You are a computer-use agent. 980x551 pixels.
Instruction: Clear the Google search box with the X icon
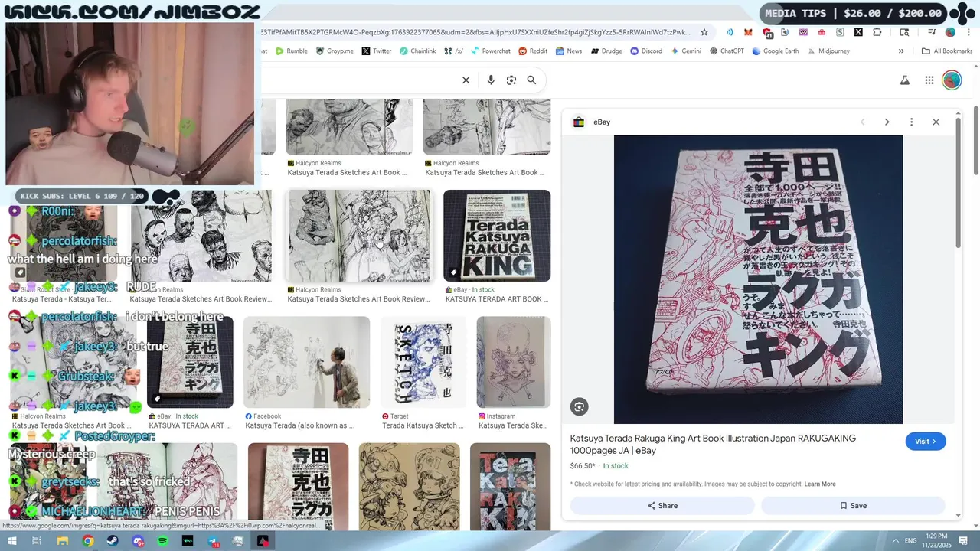pos(465,80)
